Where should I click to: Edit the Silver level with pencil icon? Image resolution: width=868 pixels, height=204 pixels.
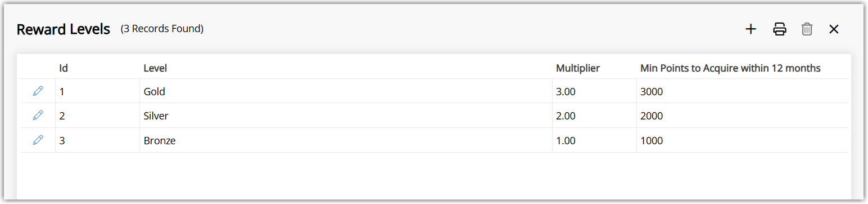tap(38, 116)
